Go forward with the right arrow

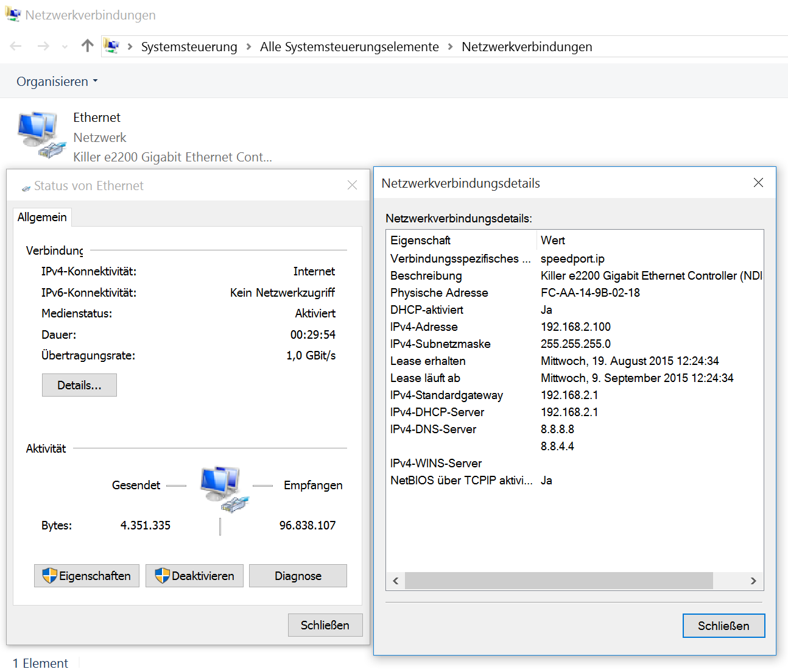pos(43,46)
